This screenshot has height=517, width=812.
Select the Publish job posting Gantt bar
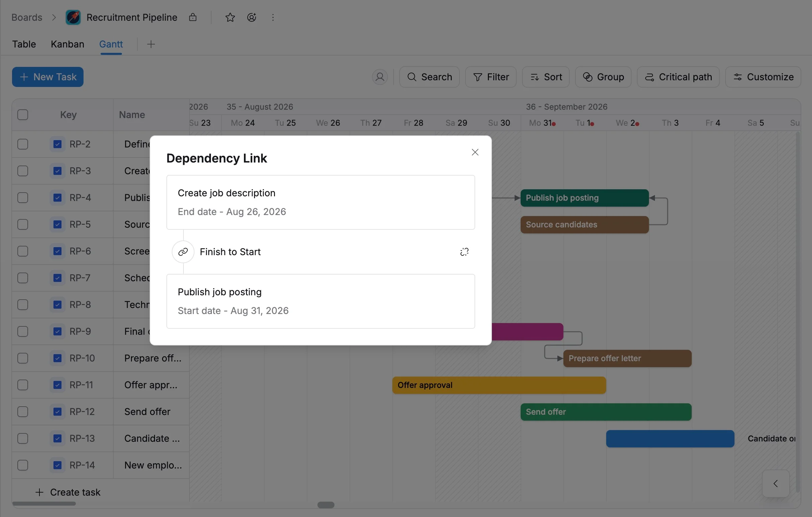584,198
